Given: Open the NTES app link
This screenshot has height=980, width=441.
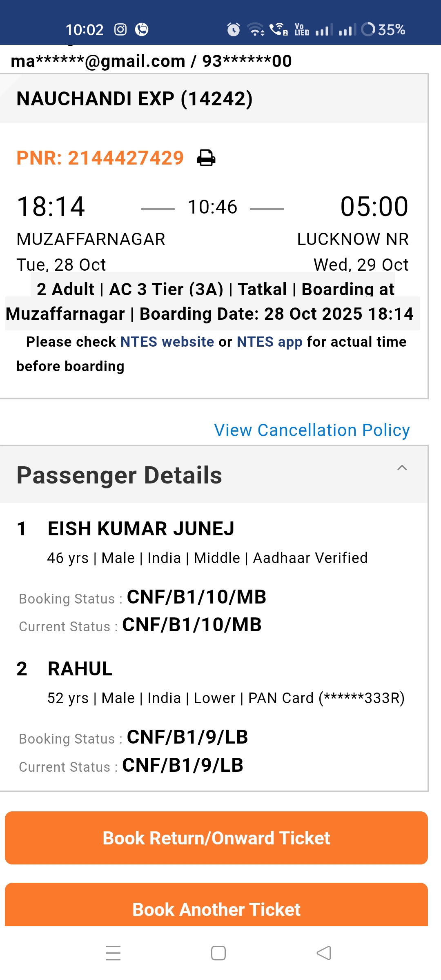Looking at the screenshot, I should (269, 342).
